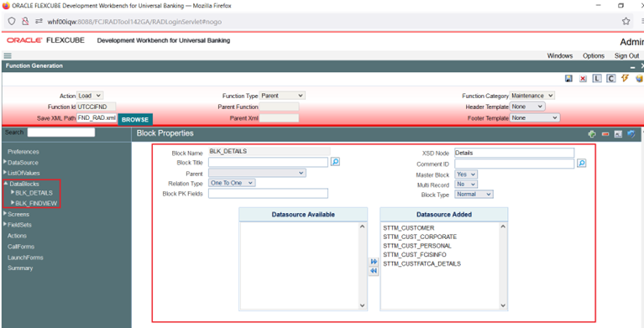Move datasource to Added with right arrows
The image size is (644, 328).
click(374, 262)
